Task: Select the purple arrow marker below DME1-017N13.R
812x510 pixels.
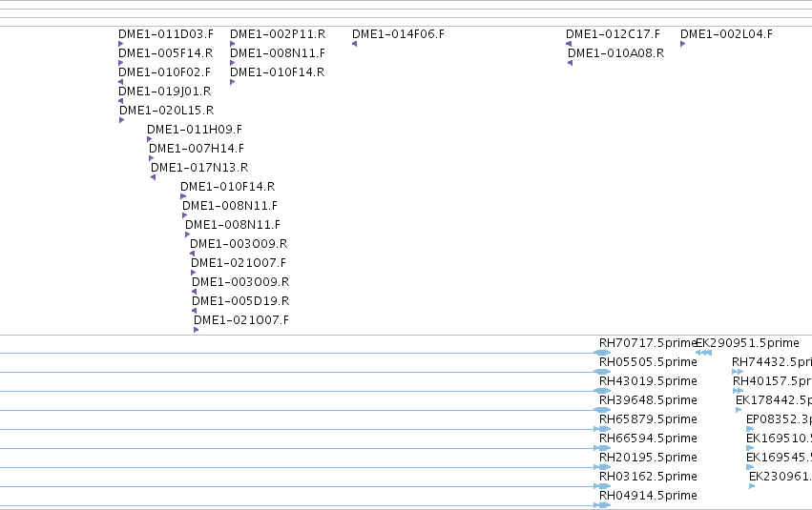Action: coord(154,177)
